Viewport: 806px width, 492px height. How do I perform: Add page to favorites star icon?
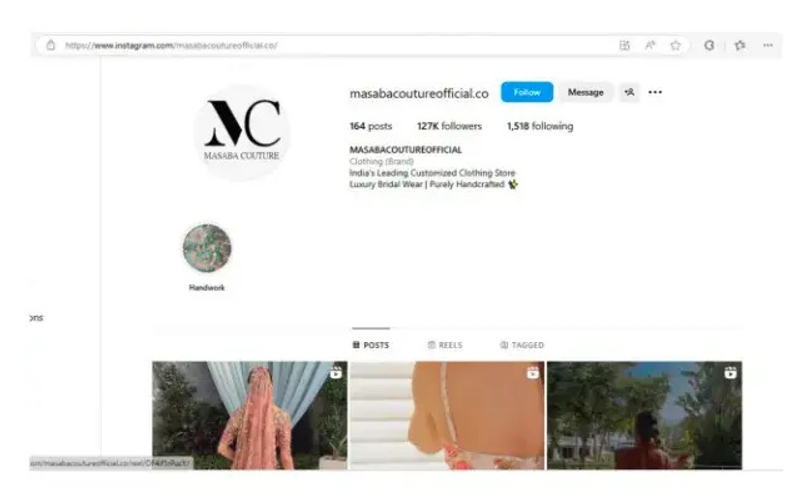(675, 45)
